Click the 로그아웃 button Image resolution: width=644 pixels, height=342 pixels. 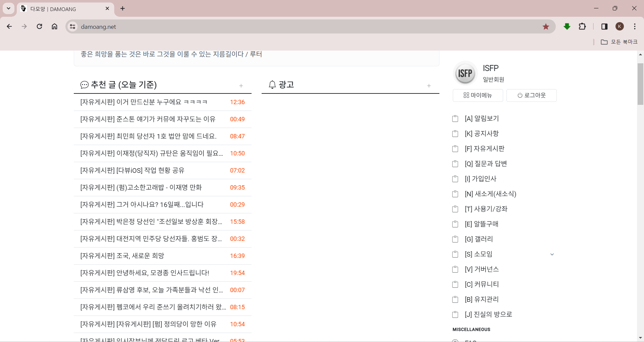tap(532, 95)
